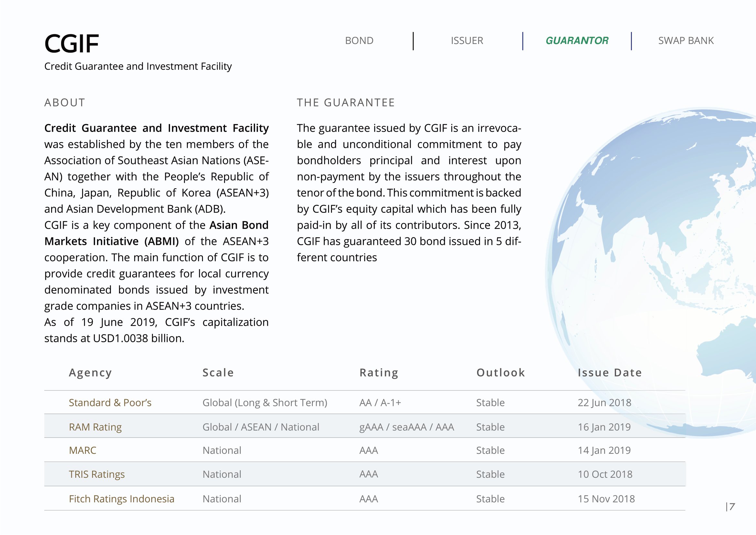The width and height of the screenshot is (756, 535).
Task: Open the RAM Rating agency link
Action: click(95, 427)
